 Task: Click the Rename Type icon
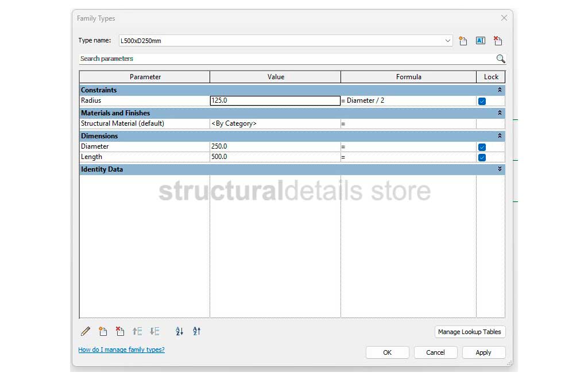480,41
